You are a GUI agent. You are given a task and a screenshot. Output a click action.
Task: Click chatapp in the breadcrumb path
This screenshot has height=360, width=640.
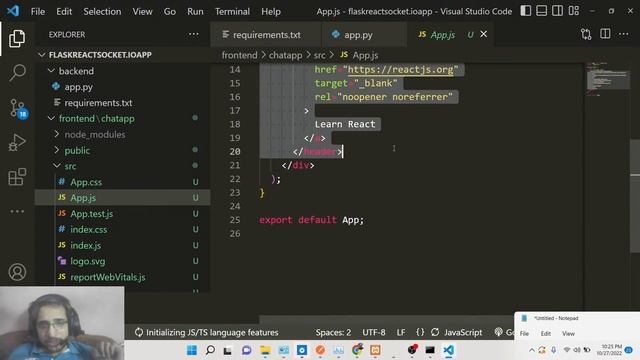(285, 55)
